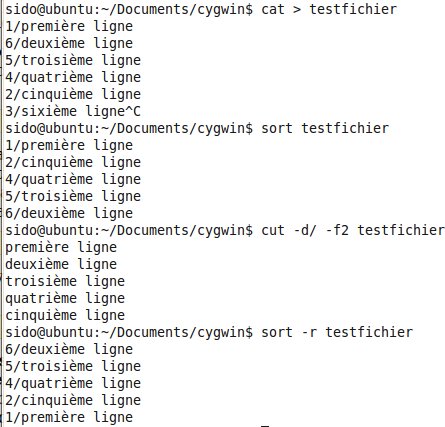Click "5/troisième ligne" in plain sort output
Viewport: 445px width, 427px height.
coord(73,196)
